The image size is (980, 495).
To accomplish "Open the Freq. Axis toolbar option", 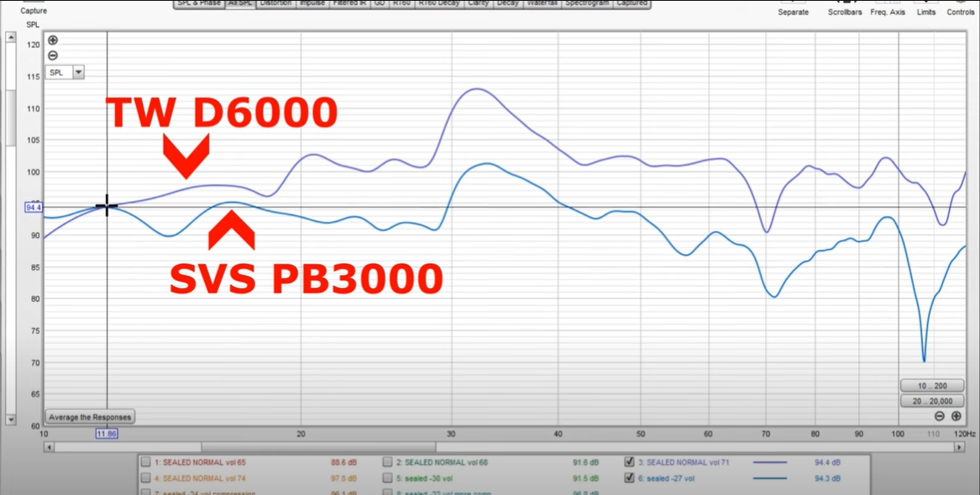I will (x=888, y=8).
